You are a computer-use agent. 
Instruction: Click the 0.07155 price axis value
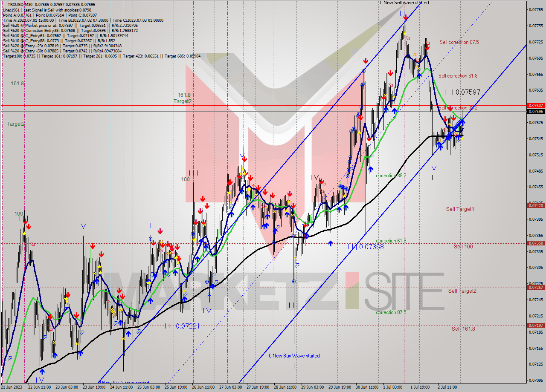coord(536,348)
